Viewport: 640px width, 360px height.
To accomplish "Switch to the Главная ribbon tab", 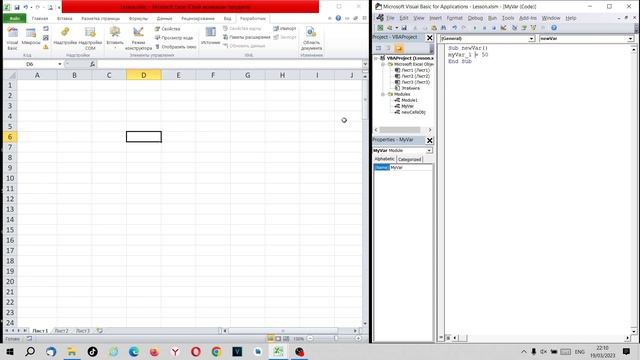I will click(x=40, y=18).
